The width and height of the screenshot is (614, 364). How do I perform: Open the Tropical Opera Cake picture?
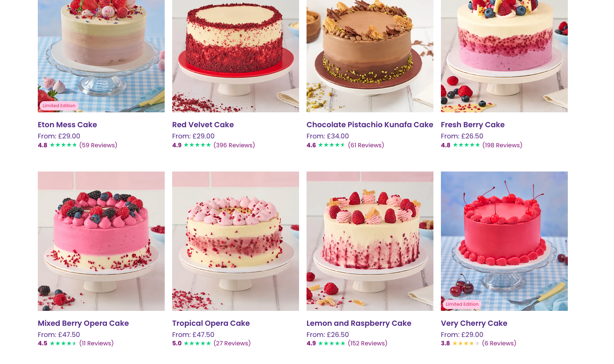click(x=236, y=241)
